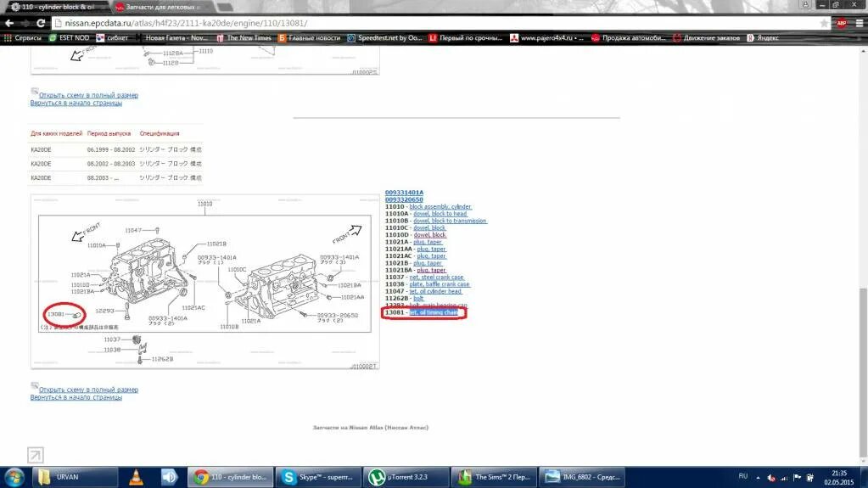868x488 pixels.
Task: Open 11262B 'bolt' link
Action: coord(418,299)
